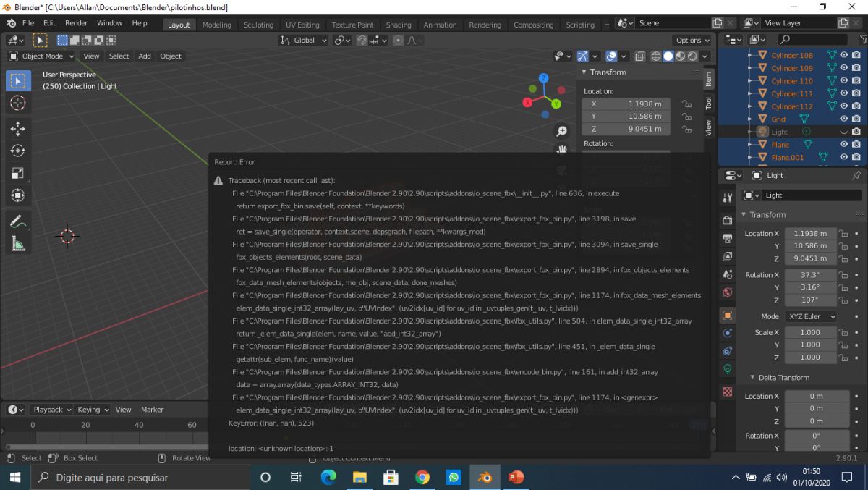Toggle proportional editing in header

(398, 41)
